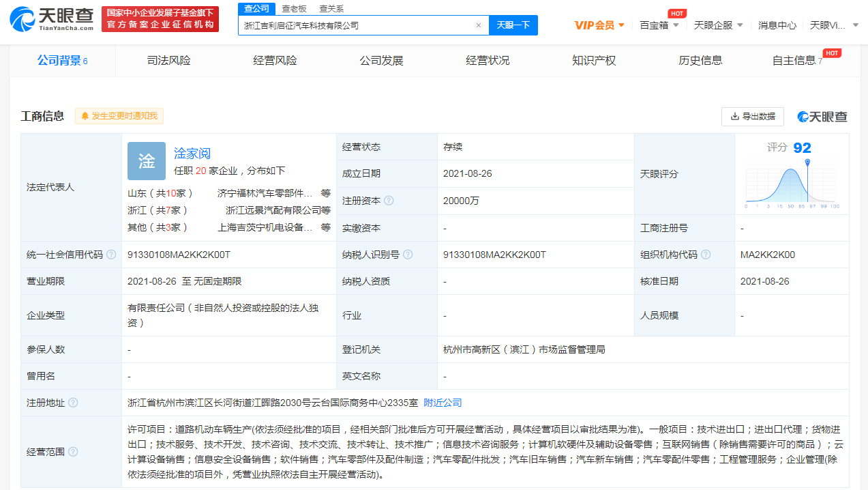Click help icon beside 组织机构代码
The image size is (868, 490).
point(706,255)
